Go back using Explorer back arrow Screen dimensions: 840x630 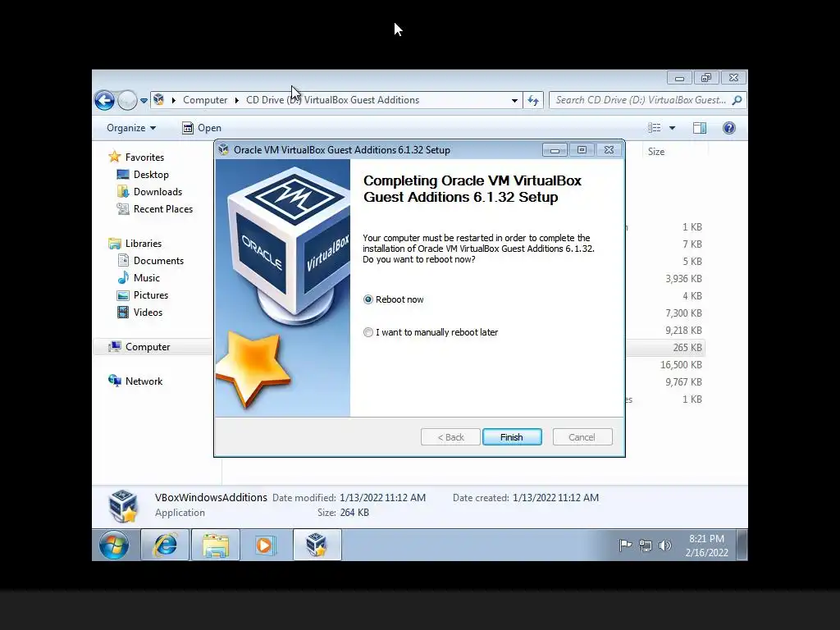[104, 100]
